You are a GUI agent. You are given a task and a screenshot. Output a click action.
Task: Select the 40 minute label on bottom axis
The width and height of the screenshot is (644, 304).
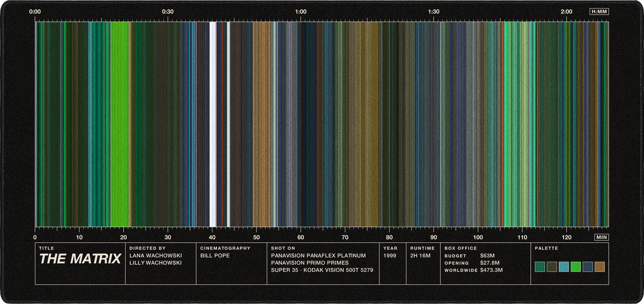coord(212,237)
